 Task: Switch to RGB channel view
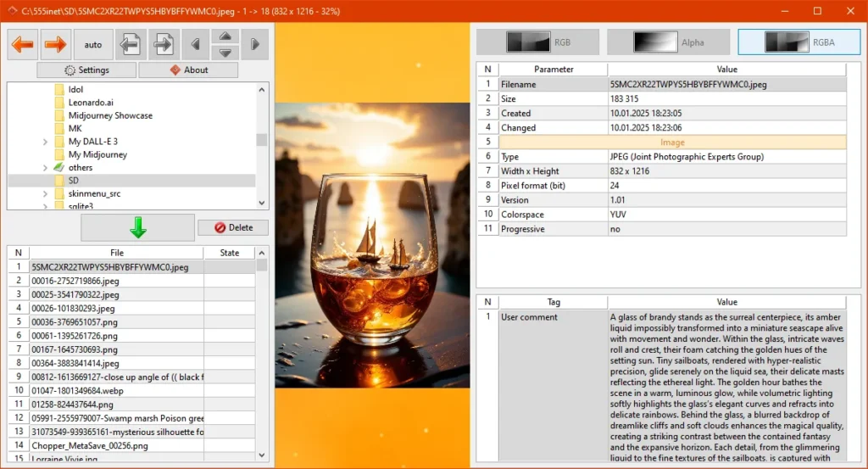click(x=537, y=42)
